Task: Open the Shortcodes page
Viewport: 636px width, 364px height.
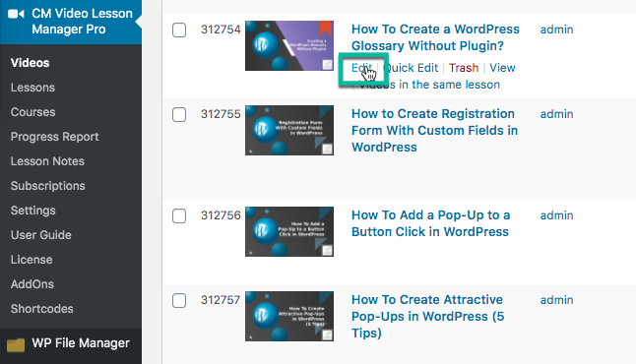Action: [41, 309]
